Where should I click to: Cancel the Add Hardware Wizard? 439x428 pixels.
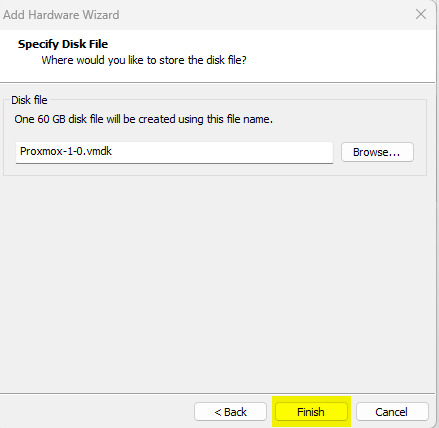tap(392, 412)
